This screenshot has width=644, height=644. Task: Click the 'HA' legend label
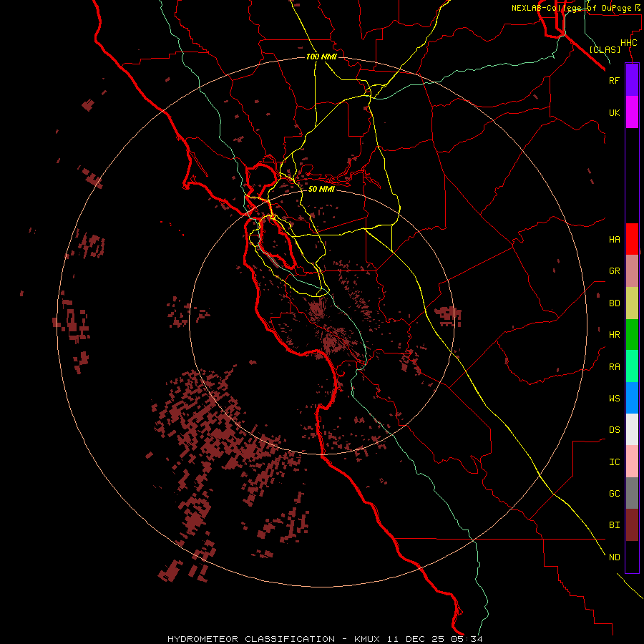(614, 240)
